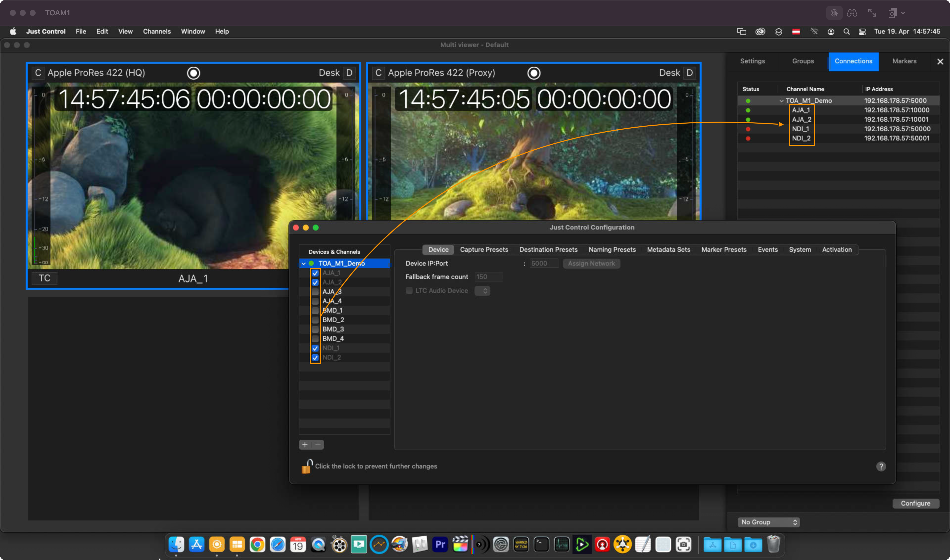
Task: Click the Creative Cloud menu bar icon
Action: coord(760,32)
